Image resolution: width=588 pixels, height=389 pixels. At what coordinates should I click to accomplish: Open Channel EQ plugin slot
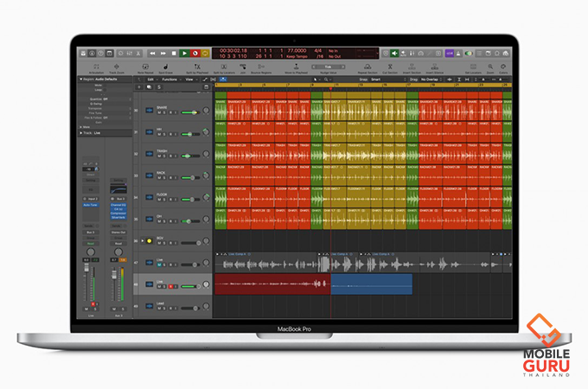click(118, 205)
